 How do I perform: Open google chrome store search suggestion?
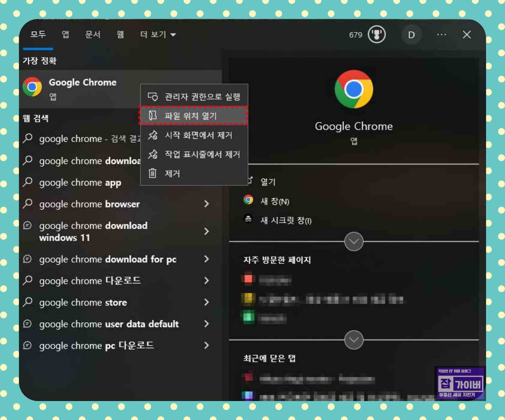[x=83, y=302]
